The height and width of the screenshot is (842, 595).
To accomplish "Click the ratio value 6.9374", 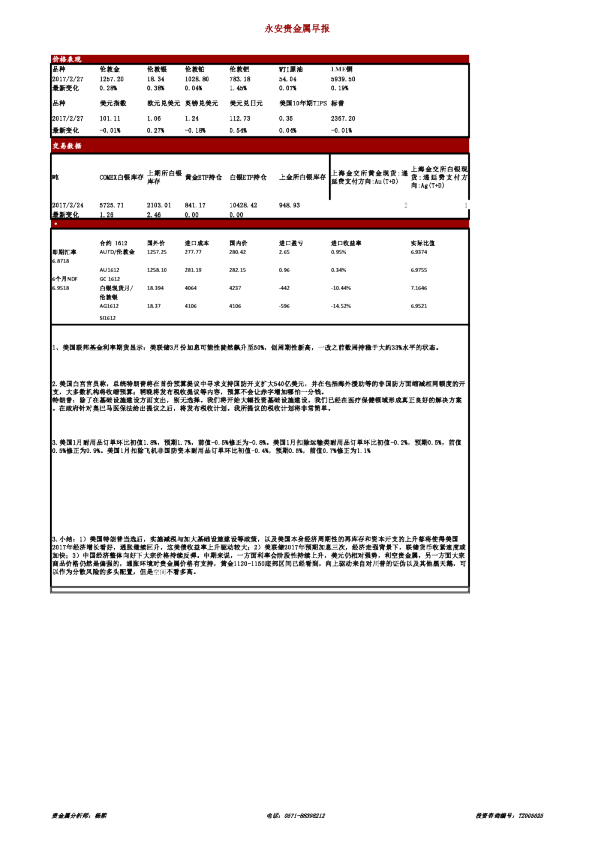I will point(419,252).
